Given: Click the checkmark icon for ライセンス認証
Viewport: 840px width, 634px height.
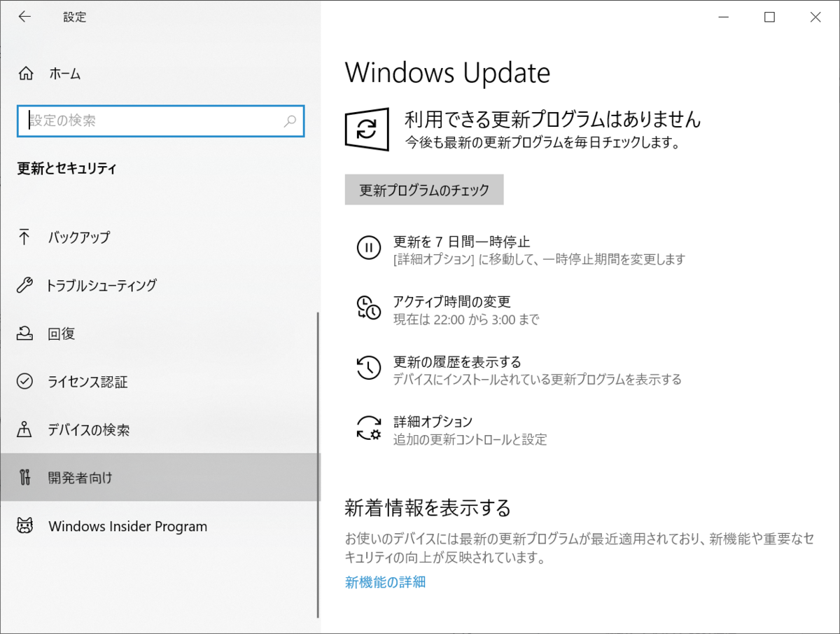Looking at the screenshot, I should click(24, 382).
